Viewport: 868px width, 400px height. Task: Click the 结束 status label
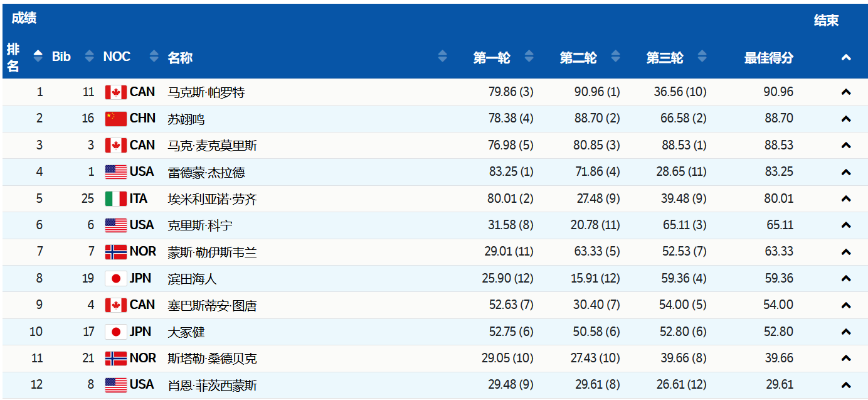pos(826,20)
